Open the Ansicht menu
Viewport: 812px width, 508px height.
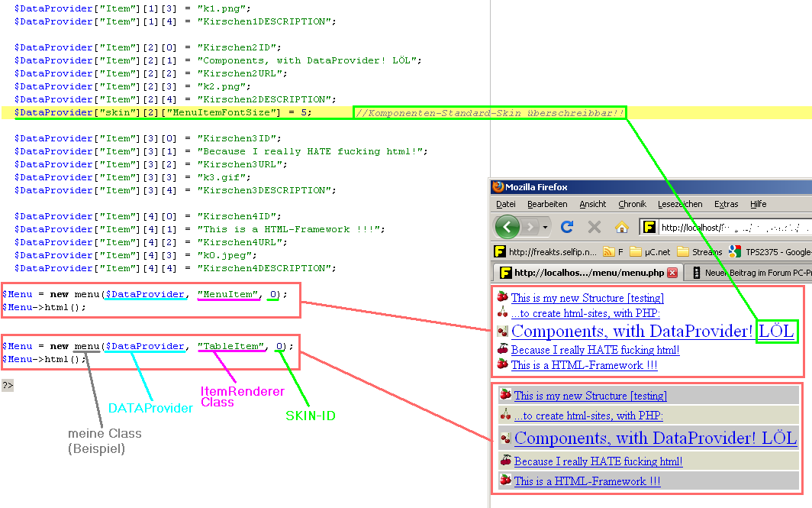(x=592, y=204)
